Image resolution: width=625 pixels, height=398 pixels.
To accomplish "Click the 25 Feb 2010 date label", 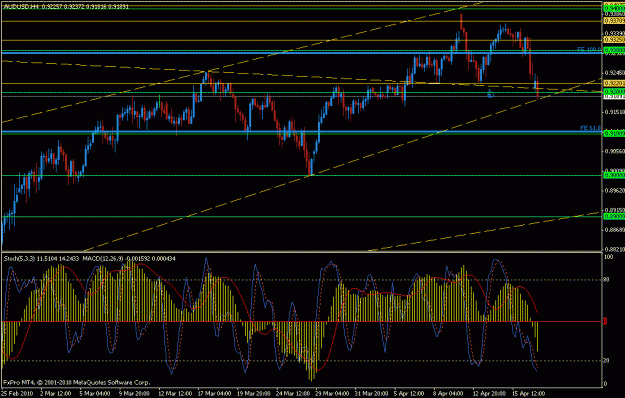I will pyautogui.click(x=16, y=394).
